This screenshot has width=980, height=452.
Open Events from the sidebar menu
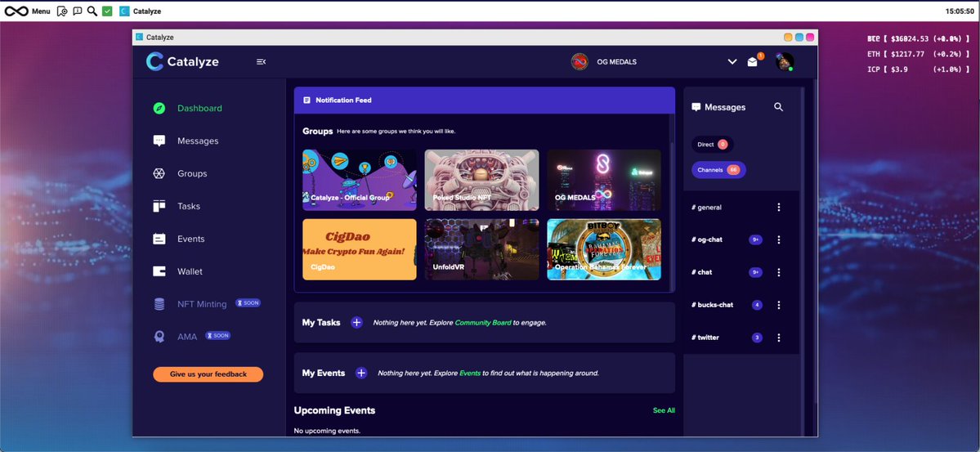(x=190, y=239)
